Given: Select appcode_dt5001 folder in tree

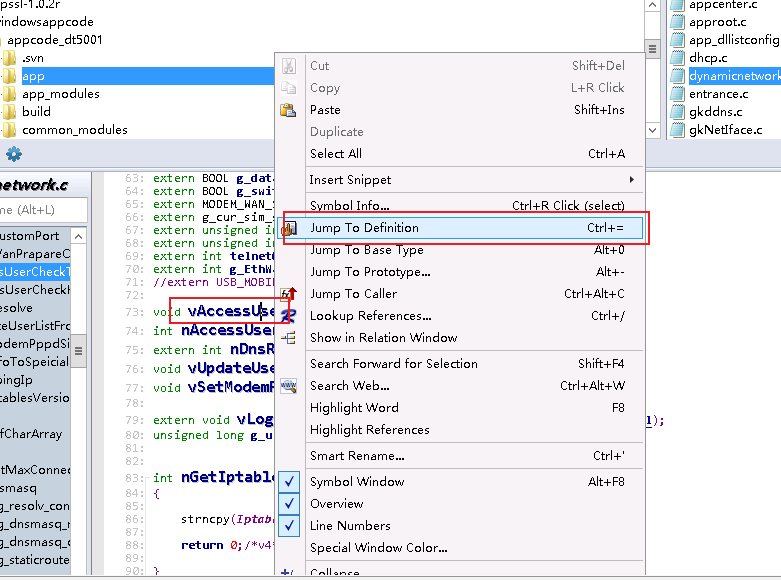Looking at the screenshot, I should click(55, 40).
